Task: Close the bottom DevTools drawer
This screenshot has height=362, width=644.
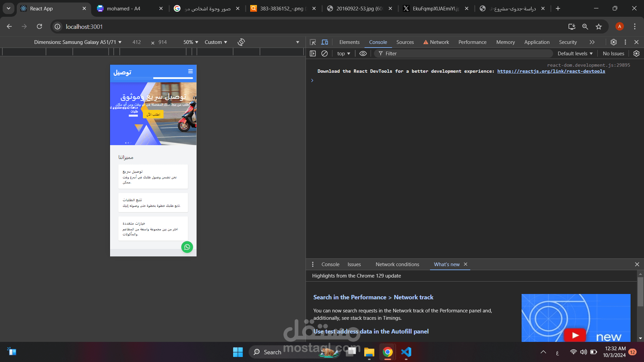Action: tap(637, 264)
